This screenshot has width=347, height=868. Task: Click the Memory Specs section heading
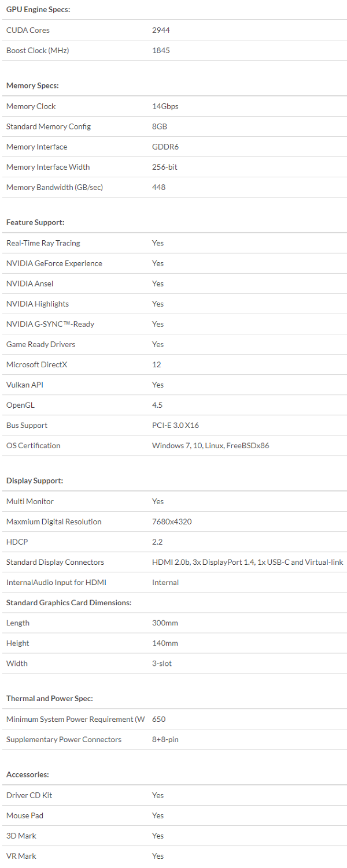coord(32,85)
